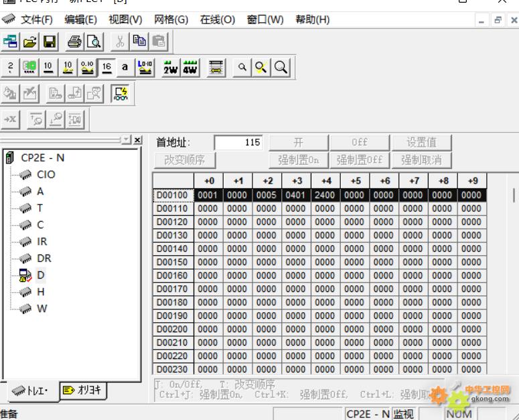Screen dimensions: 519x420
Task: Open the 文件(F) menu
Action: (36, 20)
